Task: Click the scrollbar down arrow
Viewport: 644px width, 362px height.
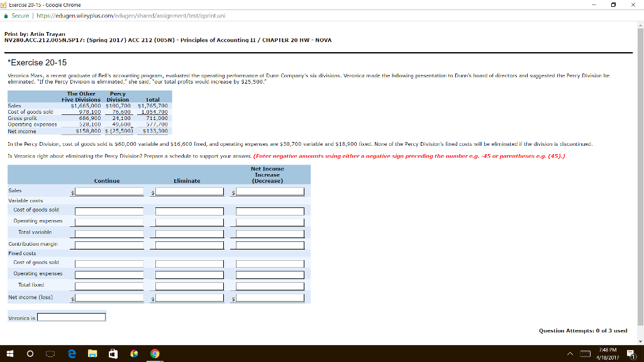Action: point(640,340)
